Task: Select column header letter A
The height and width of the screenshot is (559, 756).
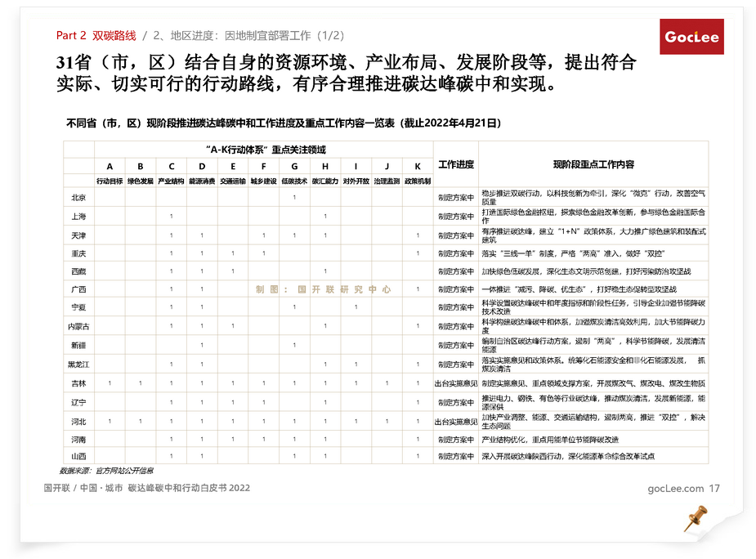Action: tap(110, 166)
